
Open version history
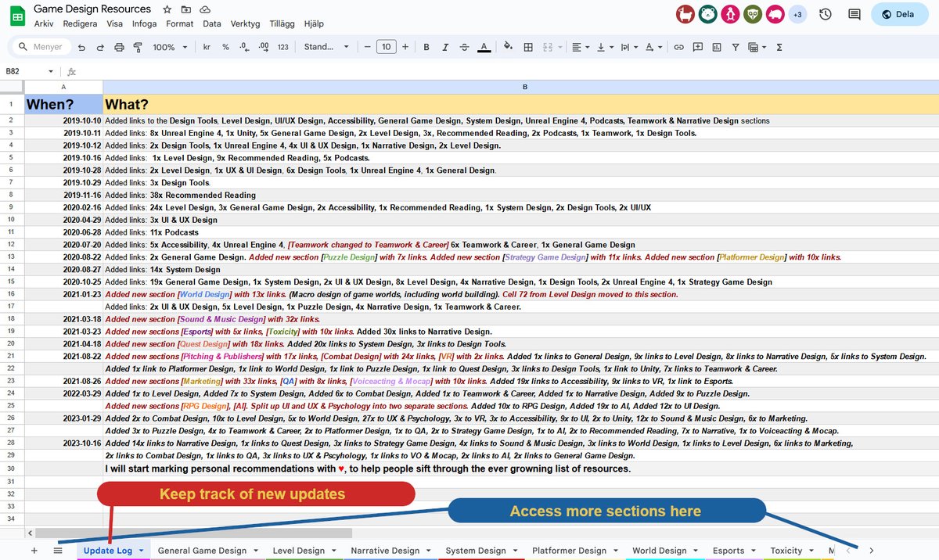tap(826, 14)
